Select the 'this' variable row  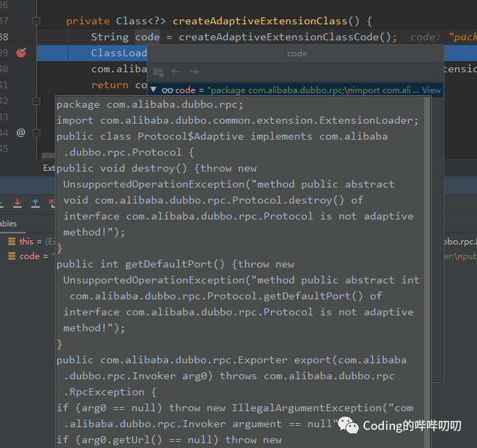click(x=28, y=241)
